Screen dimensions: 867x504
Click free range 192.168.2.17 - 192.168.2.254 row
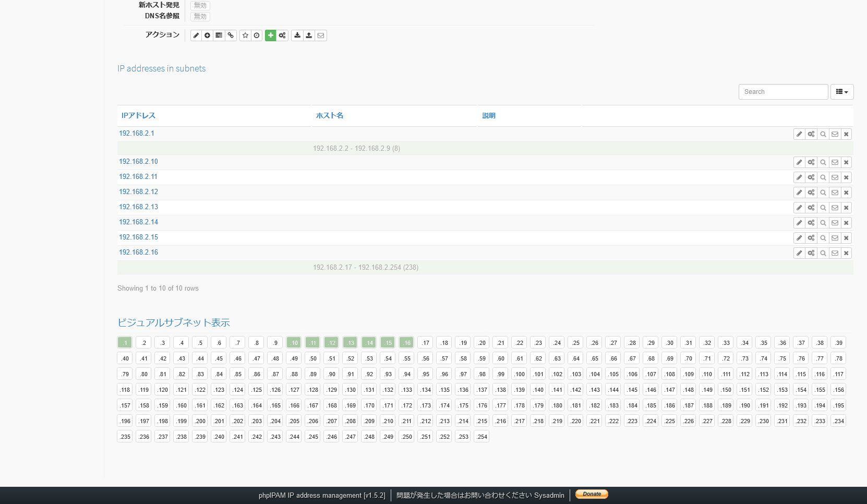tap(485, 267)
